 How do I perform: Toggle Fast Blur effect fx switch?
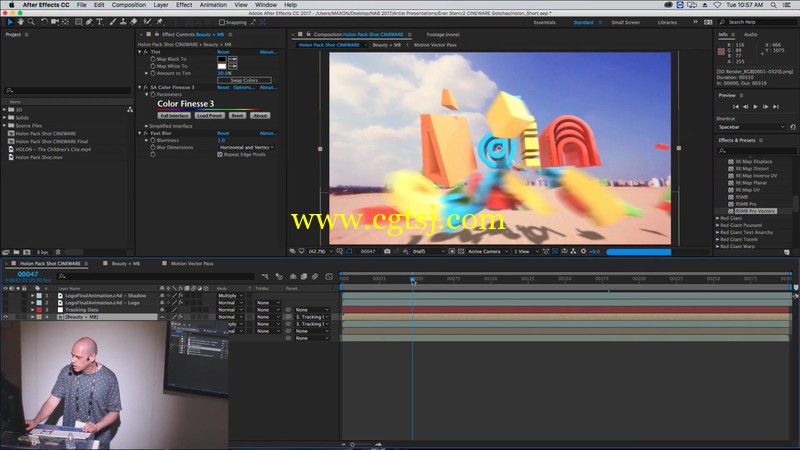click(146, 133)
